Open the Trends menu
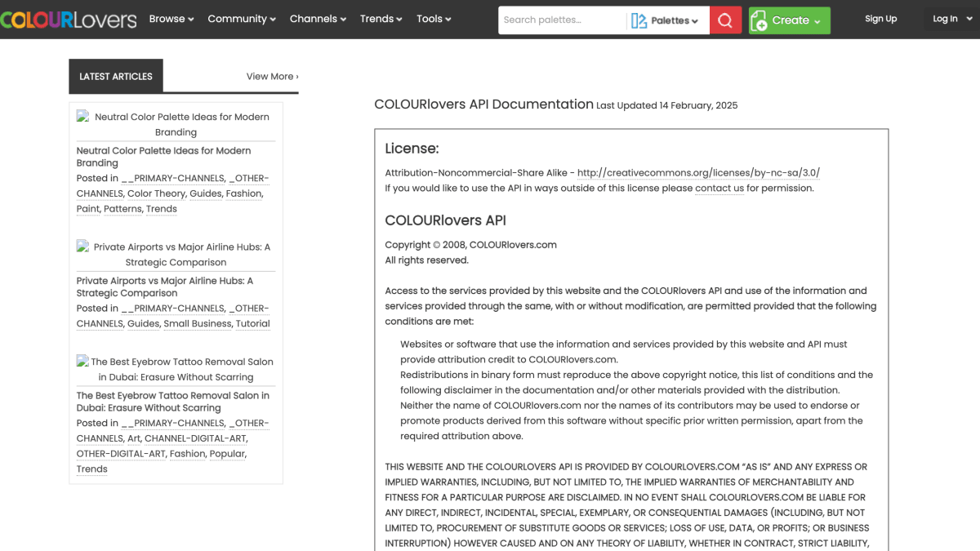 (x=381, y=19)
